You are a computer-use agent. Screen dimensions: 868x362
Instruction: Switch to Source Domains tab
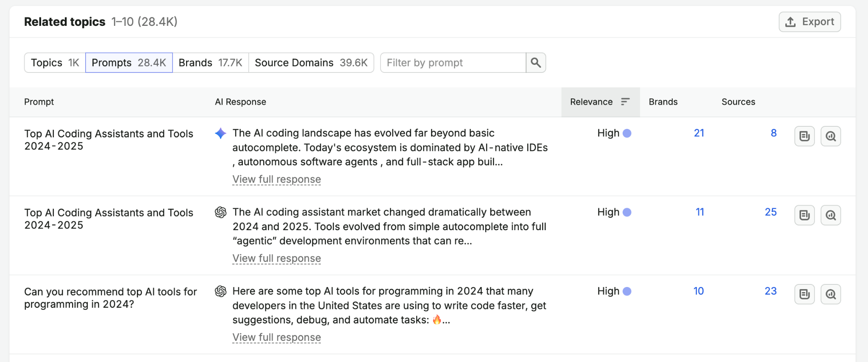(x=311, y=63)
